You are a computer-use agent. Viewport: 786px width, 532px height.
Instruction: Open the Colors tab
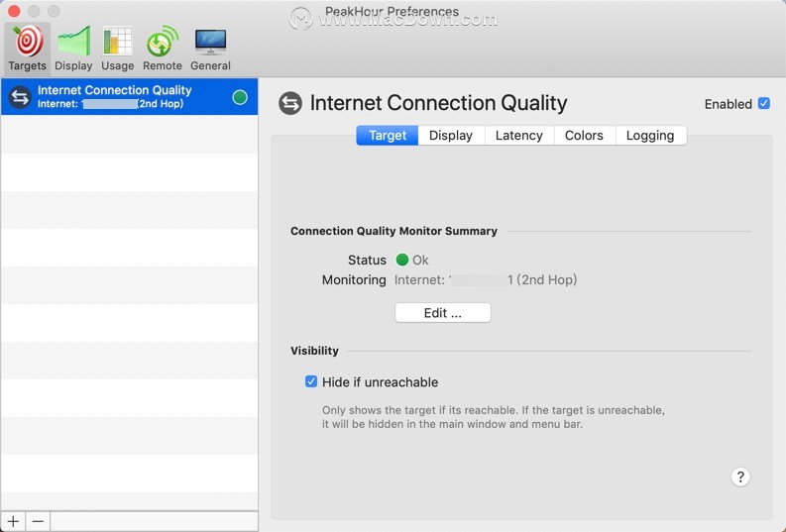click(x=584, y=136)
